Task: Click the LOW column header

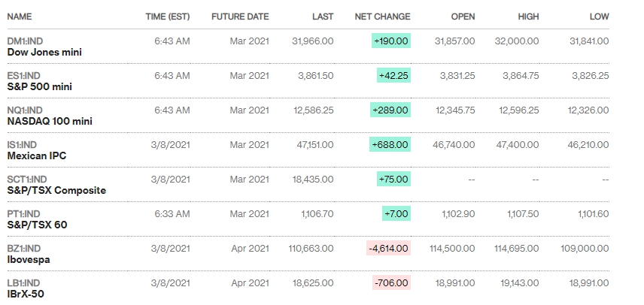Action: [600, 17]
